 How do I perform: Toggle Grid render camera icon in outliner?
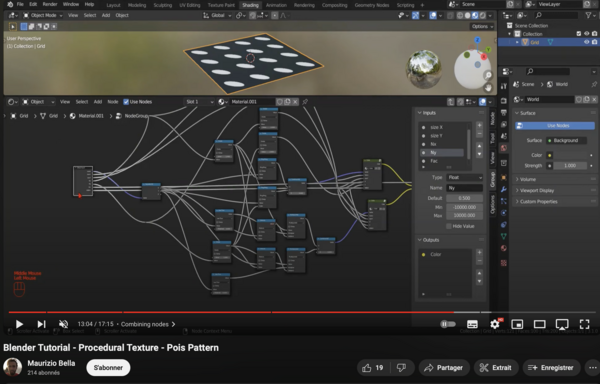[x=594, y=42]
